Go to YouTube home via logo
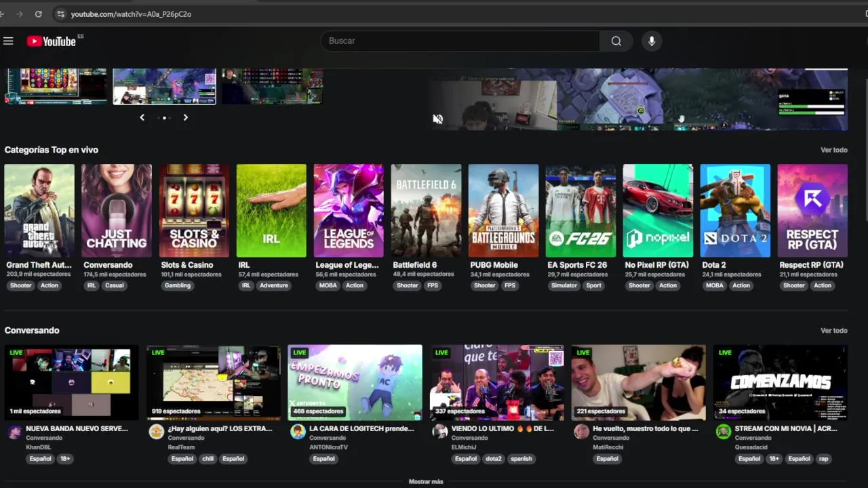 click(52, 41)
